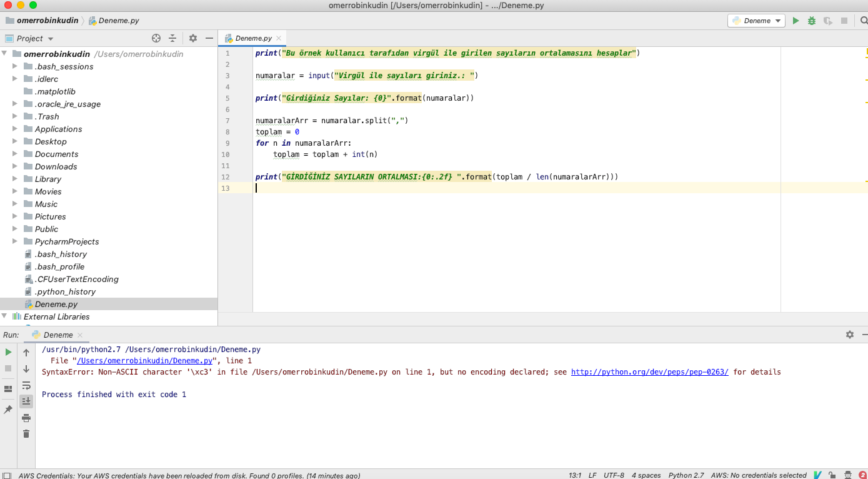Open Project panel gear settings
868x479 pixels.
pyautogui.click(x=193, y=38)
